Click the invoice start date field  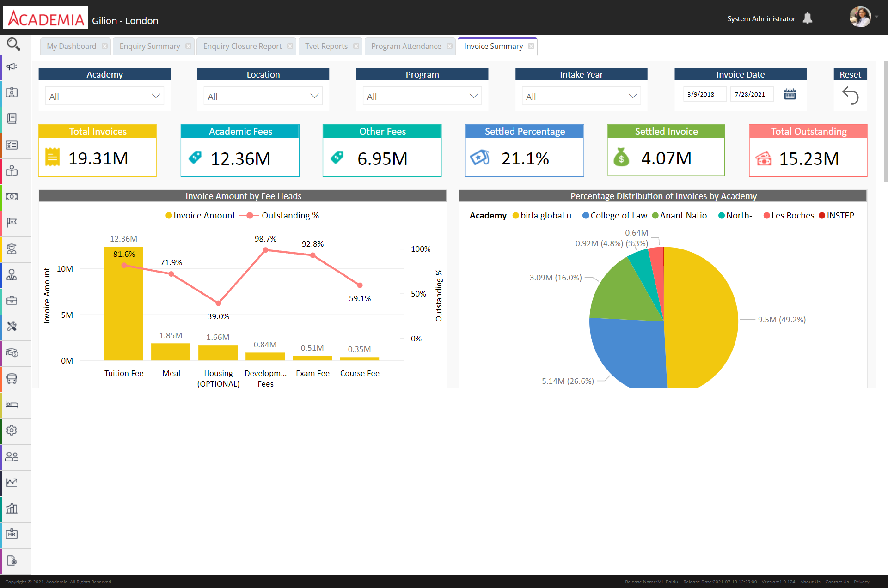pyautogui.click(x=704, y=94)
